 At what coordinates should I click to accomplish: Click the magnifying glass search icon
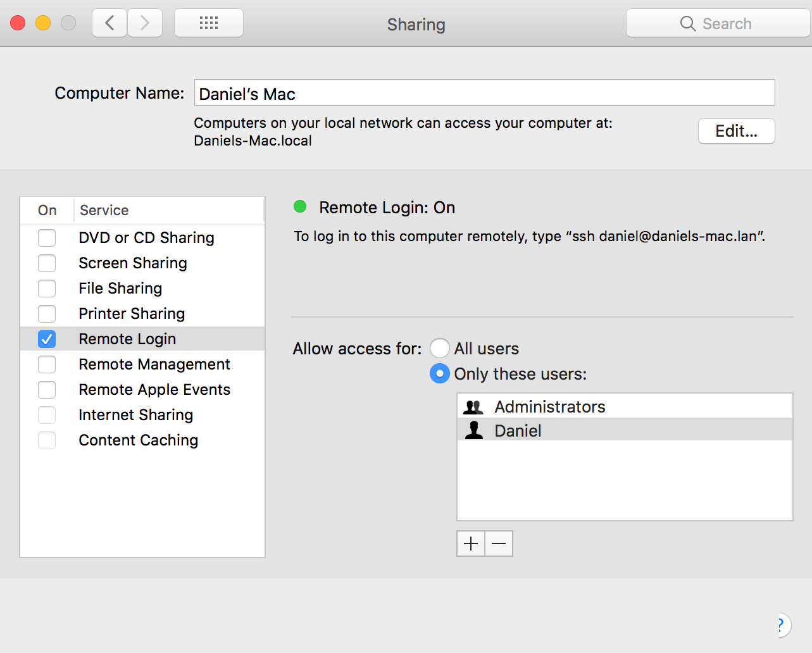tap(687, 23)
